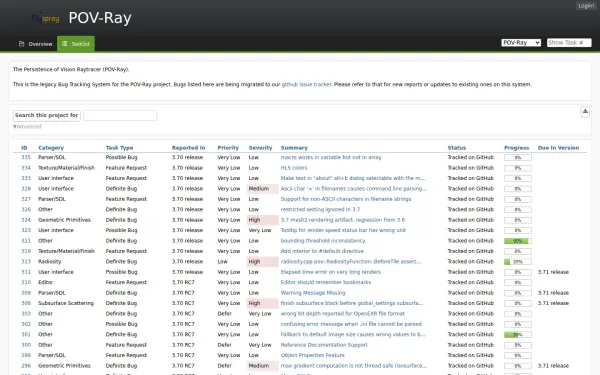Click the 20% progress bar for task 313
The image size is (600, 375).
(517, 262)
